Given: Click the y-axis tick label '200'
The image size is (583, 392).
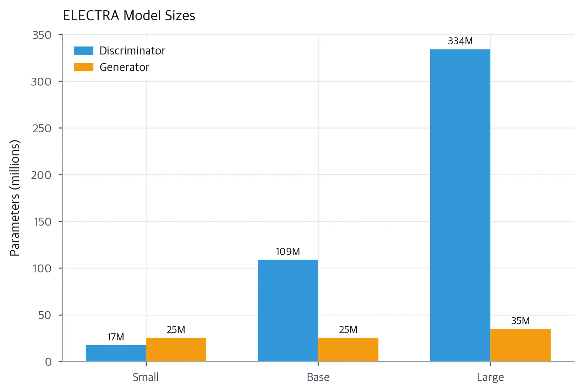Looking at the screenshot, I should click(41, 175).
